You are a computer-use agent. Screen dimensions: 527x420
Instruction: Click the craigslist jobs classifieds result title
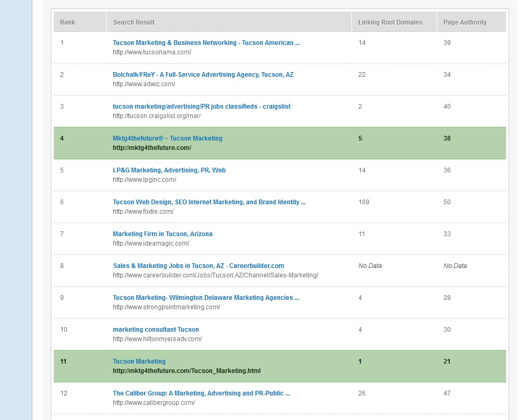point(201,107)
